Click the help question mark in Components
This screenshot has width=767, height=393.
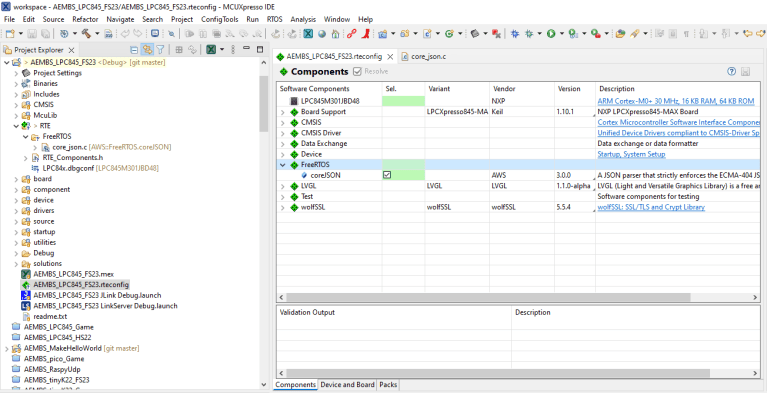(x=731, y=71)
